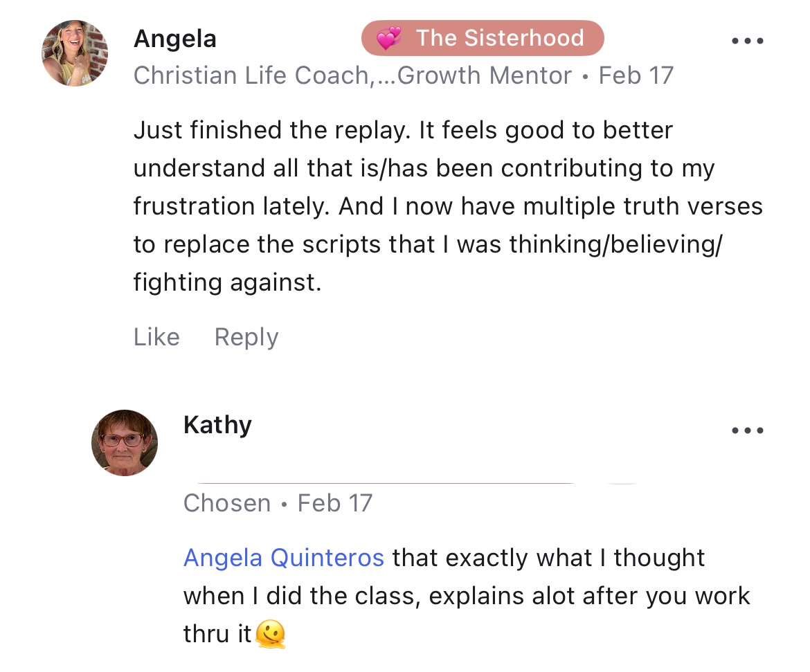Viewport: 810px width, 672px height.
Task: View Kathy's profile picture
Action: [125, 443]
